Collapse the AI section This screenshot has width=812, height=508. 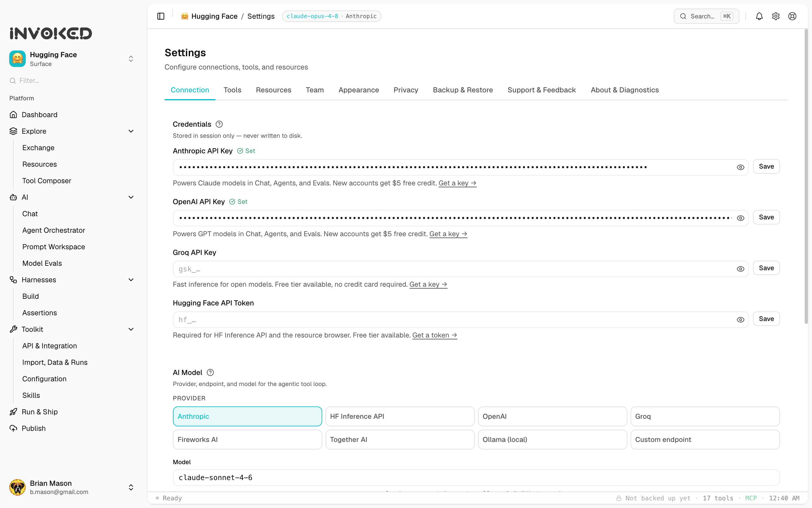pos(131,197)
